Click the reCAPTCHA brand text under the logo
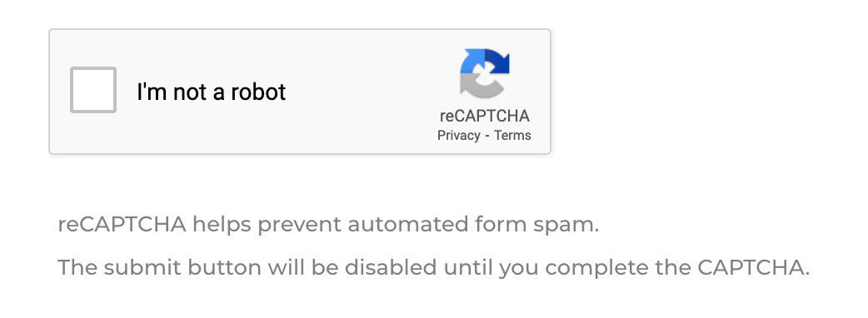Screen dimensions: 868x318 [x=484, y=117]
